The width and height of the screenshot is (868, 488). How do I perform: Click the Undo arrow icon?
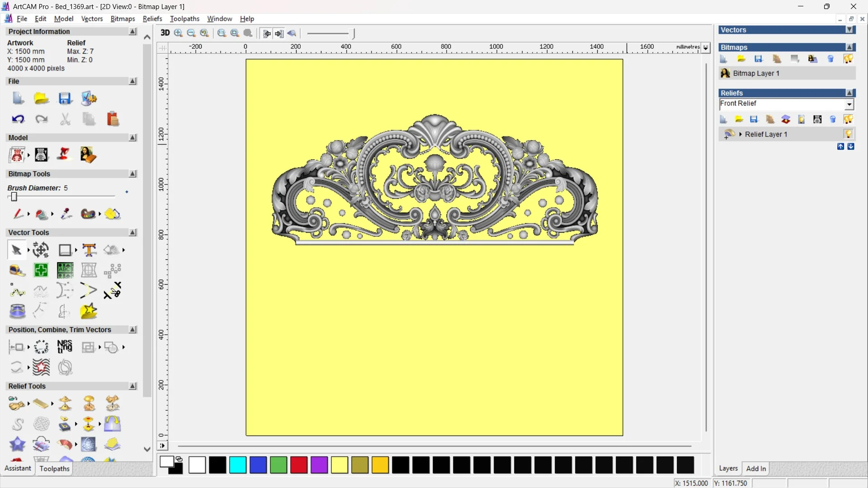(18, 119)
